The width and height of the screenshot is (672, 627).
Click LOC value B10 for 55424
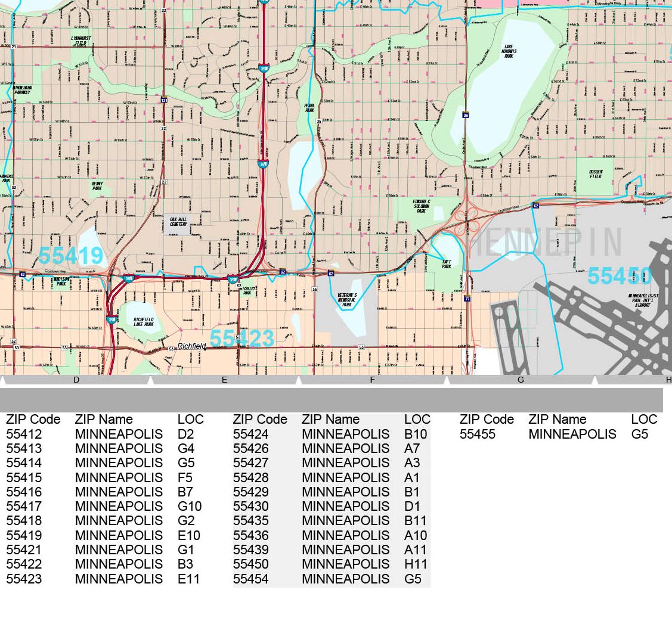(x=416, y=434)
